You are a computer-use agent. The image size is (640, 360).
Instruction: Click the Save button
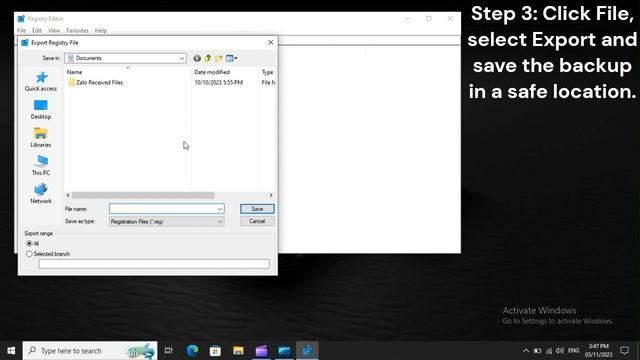point(257,209)
